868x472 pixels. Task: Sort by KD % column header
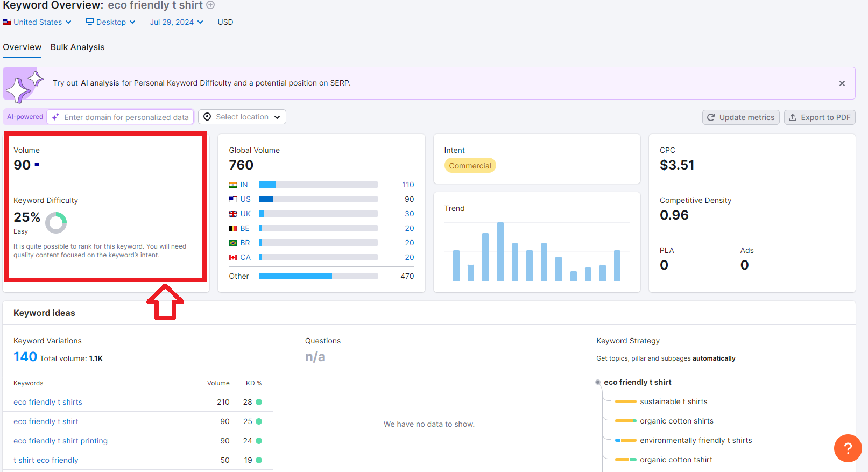click(254, 383)
